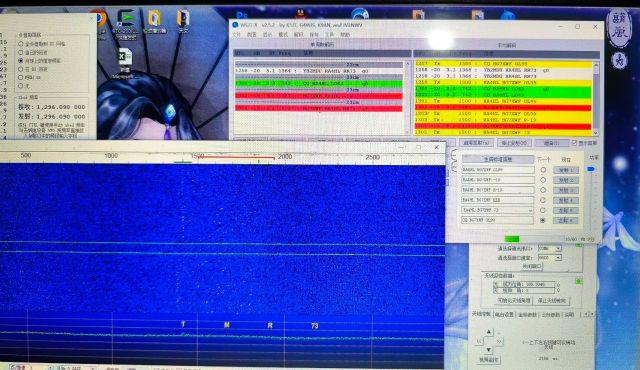Select the Next radio for first message
The height and width of the screenshot is (370, 640).
[x=543, y=170]
